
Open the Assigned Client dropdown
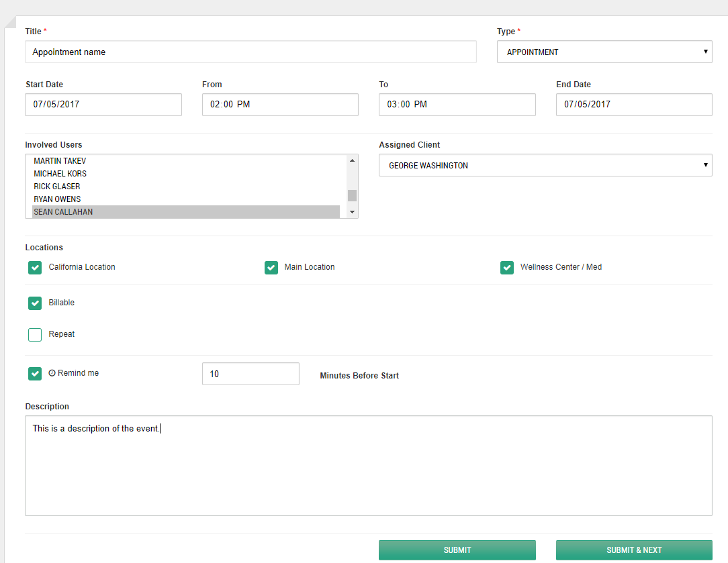tap(545, 165)
